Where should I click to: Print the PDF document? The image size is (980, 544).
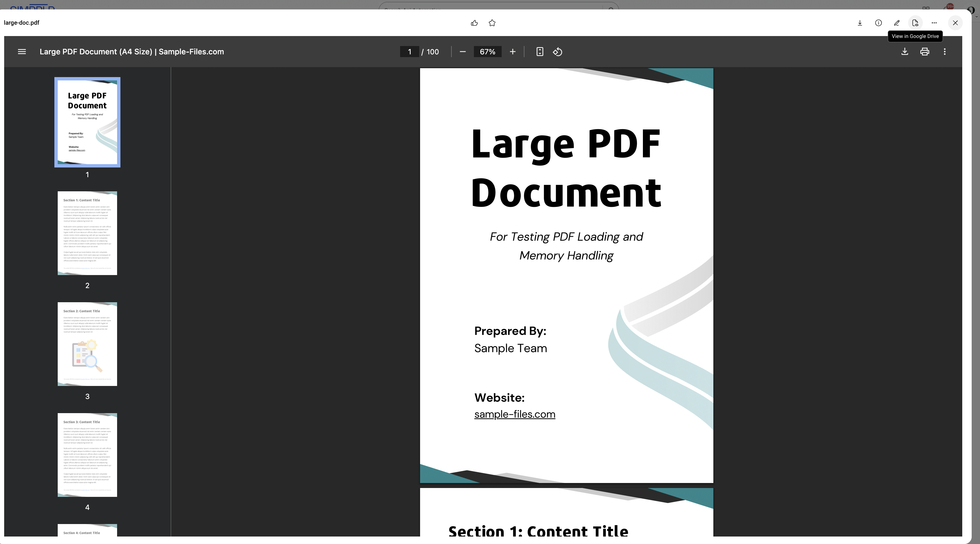[x=925, y=52]
